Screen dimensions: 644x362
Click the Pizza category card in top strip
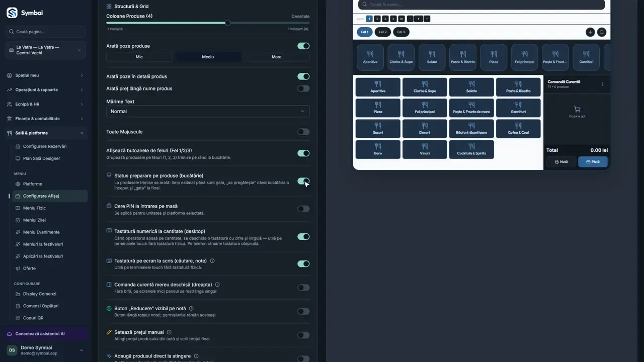494,57
